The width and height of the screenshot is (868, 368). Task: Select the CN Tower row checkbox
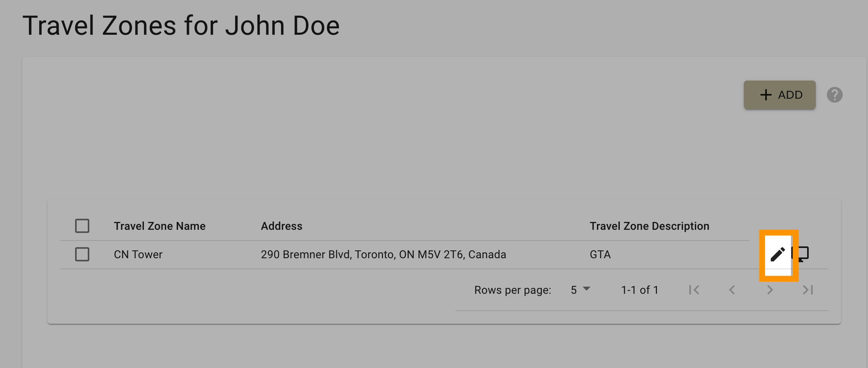[82, 254]
